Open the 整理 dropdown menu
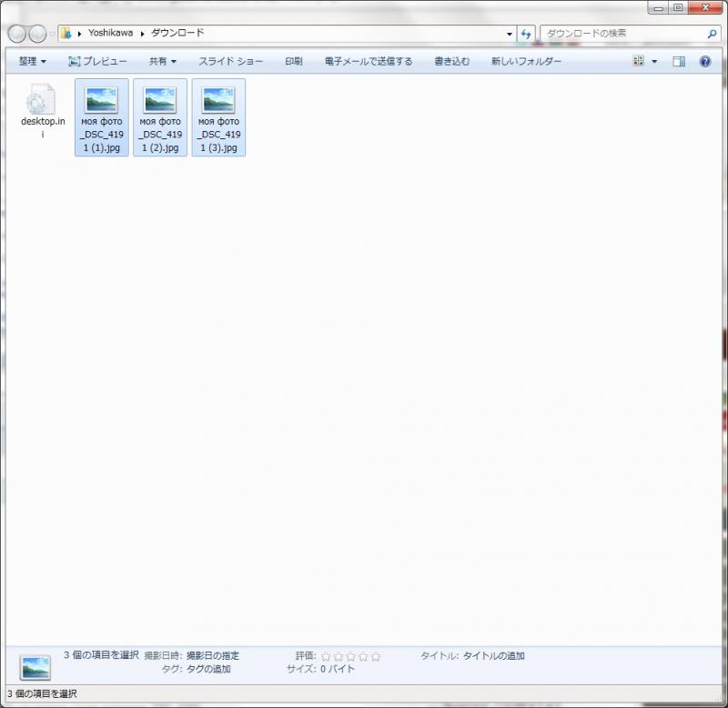The image size is (728, 708). [x=32, y=61]
